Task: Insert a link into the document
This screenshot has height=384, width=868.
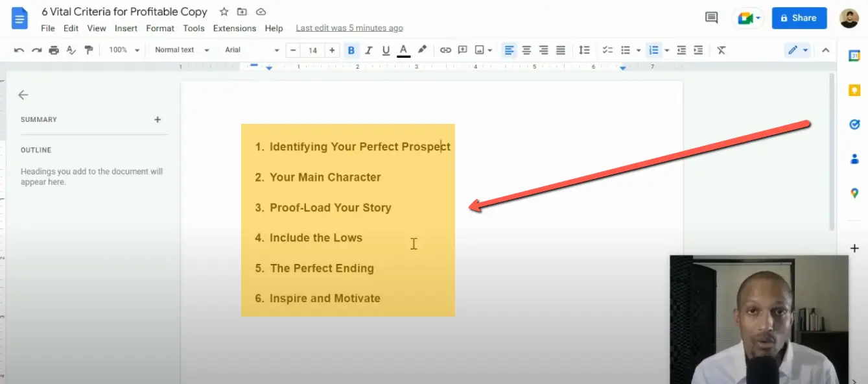Action: [x=445, y=49]
